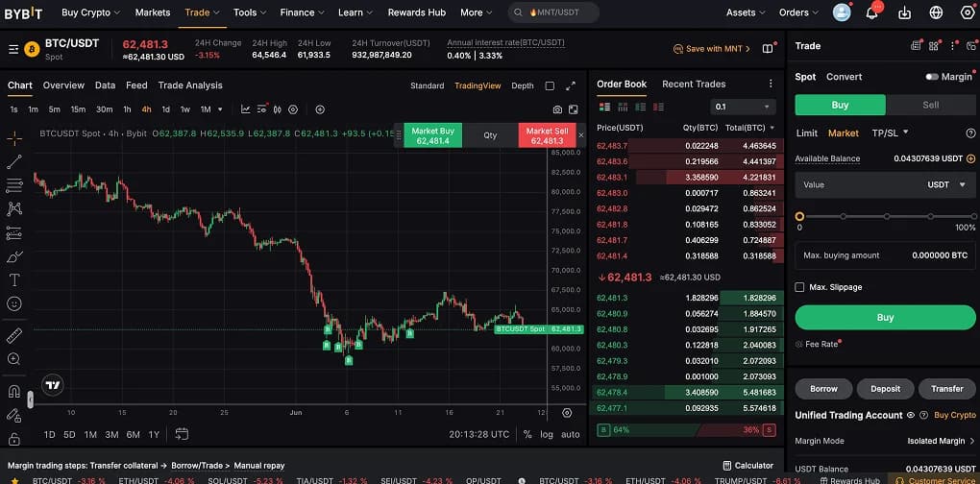The width and height of the screenshot is (980, 484).
Task: Click the Deposit button
Action: point(885,389)
